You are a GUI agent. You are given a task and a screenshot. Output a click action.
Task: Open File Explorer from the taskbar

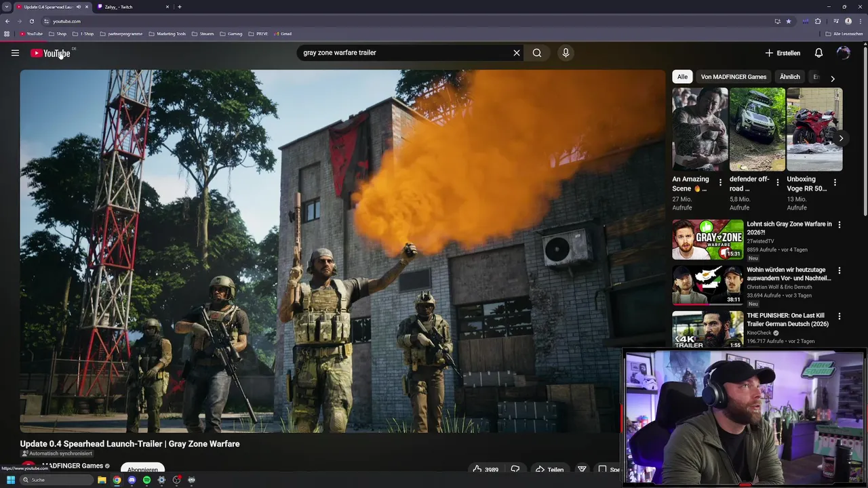click(x=102, y=480)
